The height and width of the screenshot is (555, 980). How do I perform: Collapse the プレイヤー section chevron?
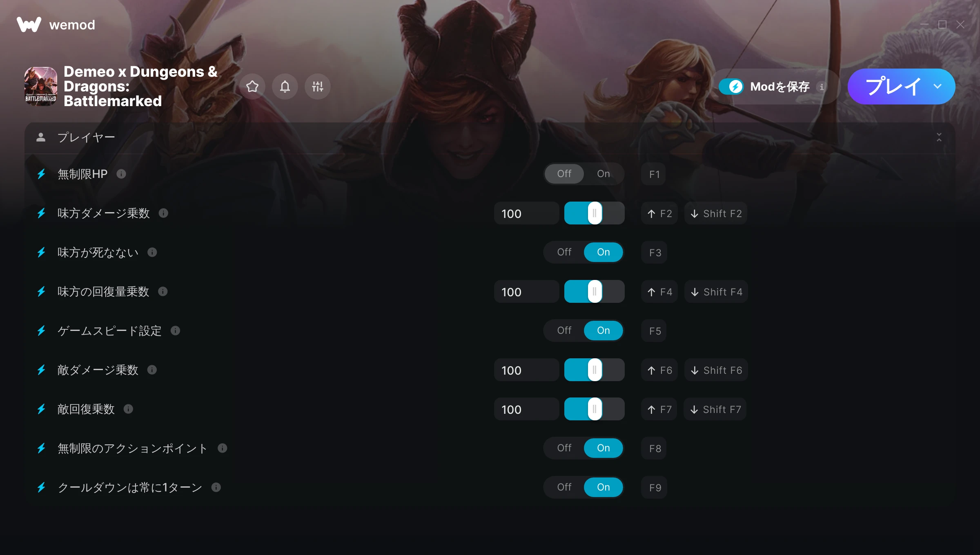pyautogui.click(x=939, y=137)
